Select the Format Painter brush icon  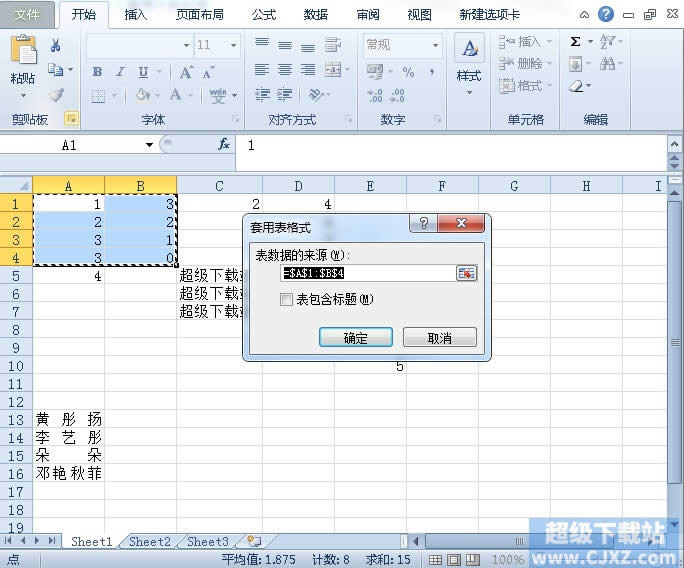coord(56,95)
